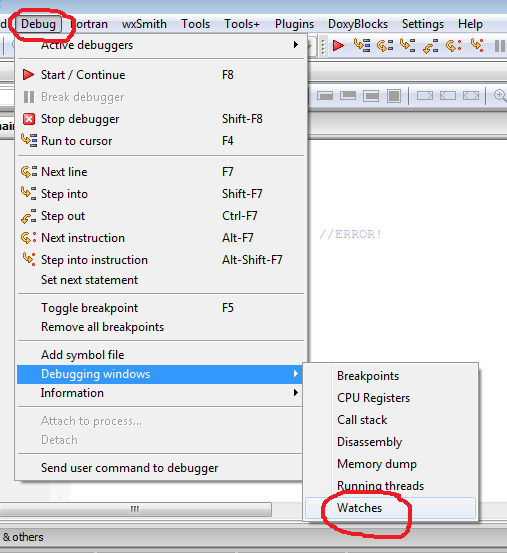Viewport: 507px width, 553px height.
Task: Click the red Stop debugger menu icon
Action: (x=29, y=119)
